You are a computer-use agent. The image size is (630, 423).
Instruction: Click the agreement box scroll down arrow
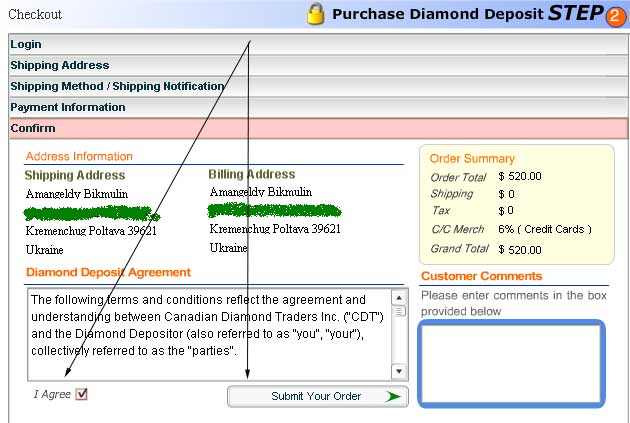point(399,371)
